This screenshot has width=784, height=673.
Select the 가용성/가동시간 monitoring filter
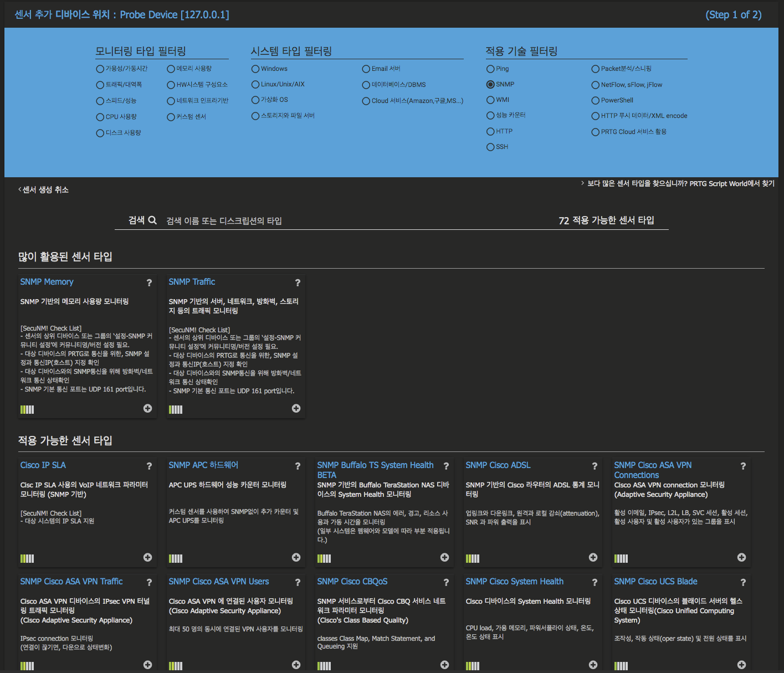[100, 69]
